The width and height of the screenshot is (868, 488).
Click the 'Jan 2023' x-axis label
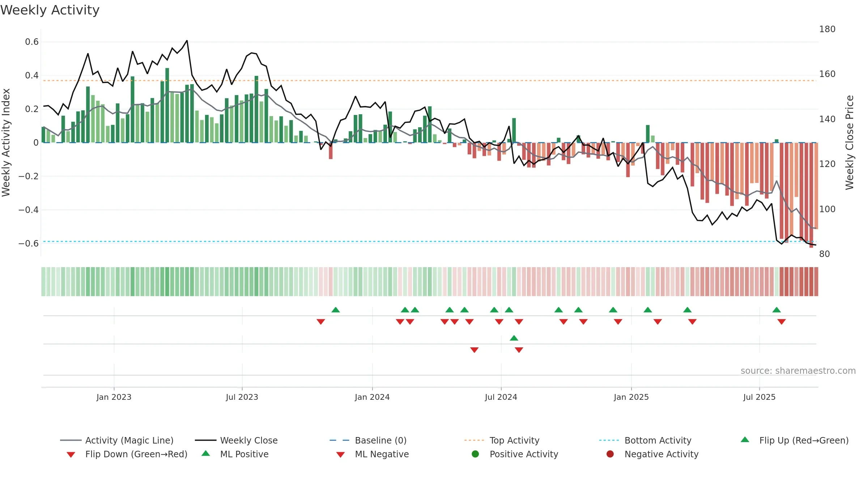coord(114,397)
